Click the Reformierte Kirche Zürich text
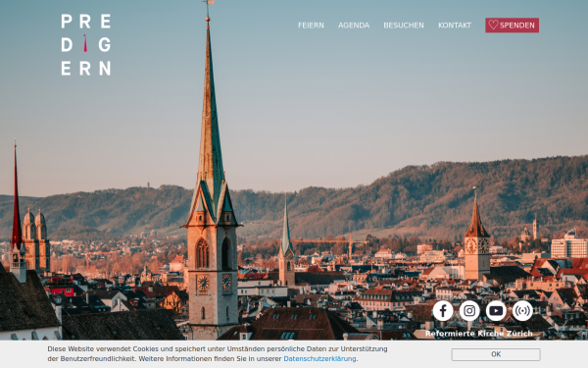Screen dimensions: 588x368 (479, 334)
